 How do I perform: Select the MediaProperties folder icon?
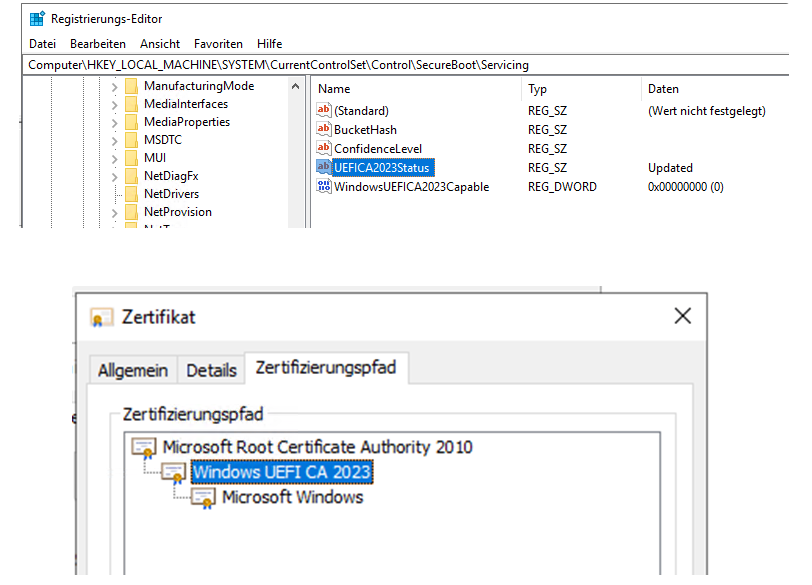coord(132,122)
